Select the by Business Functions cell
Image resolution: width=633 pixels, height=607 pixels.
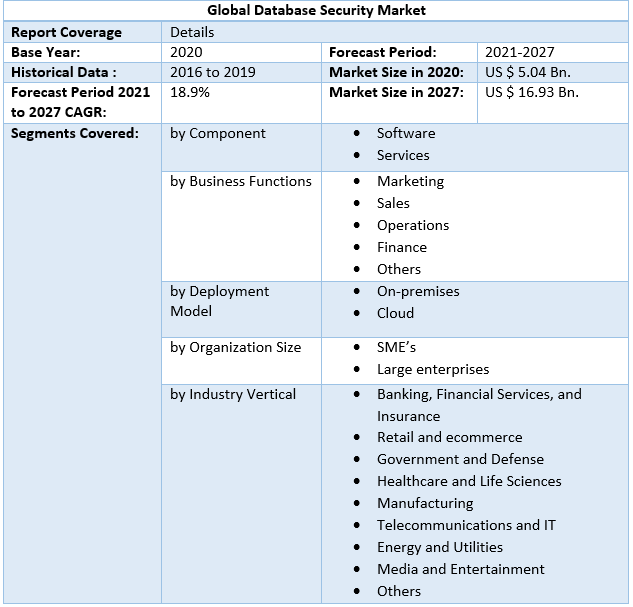(x=241, y=181)
